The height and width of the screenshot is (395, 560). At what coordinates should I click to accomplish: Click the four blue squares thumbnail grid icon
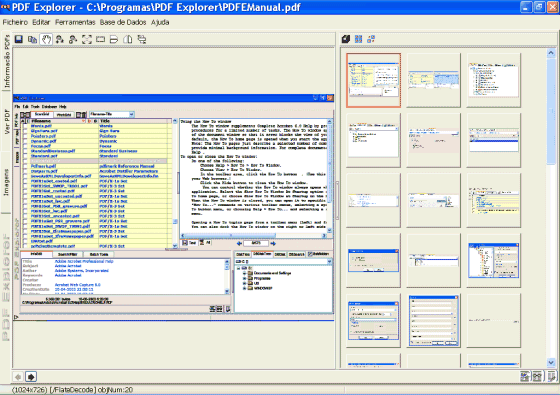click(359, 39)
